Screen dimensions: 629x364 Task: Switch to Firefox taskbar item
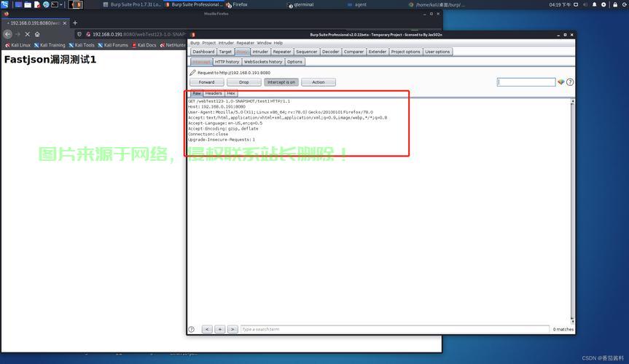[x=237, y=4]
